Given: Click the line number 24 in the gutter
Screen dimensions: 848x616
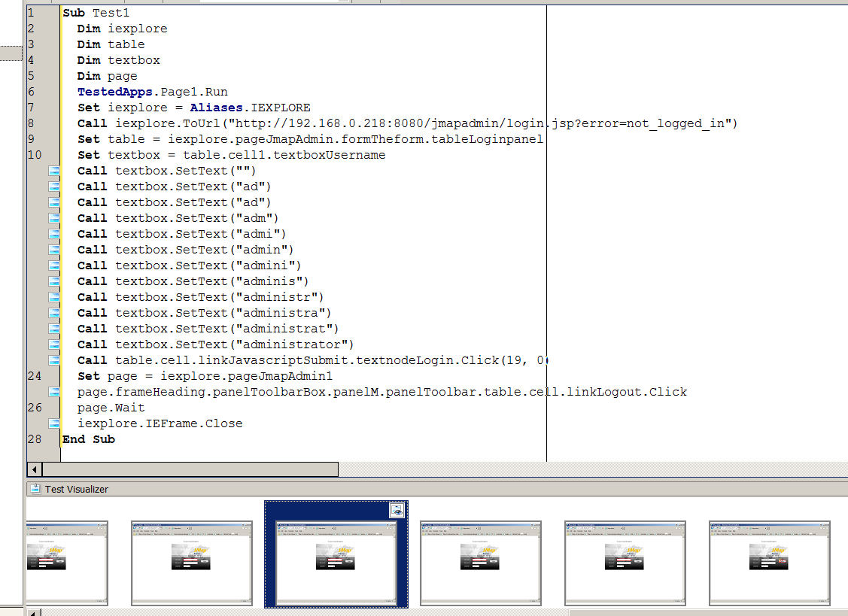Looking at the screenshot, I should coord(35,376).
